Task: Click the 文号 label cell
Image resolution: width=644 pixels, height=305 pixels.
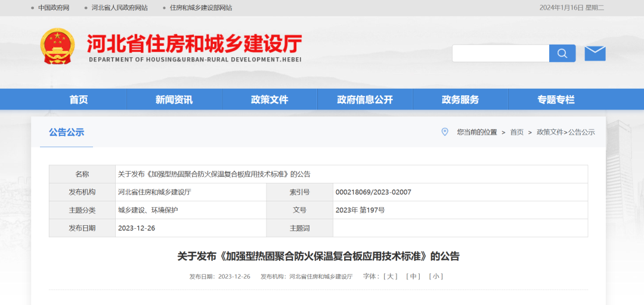Action: pyautogui.click(x=300, y=210)
